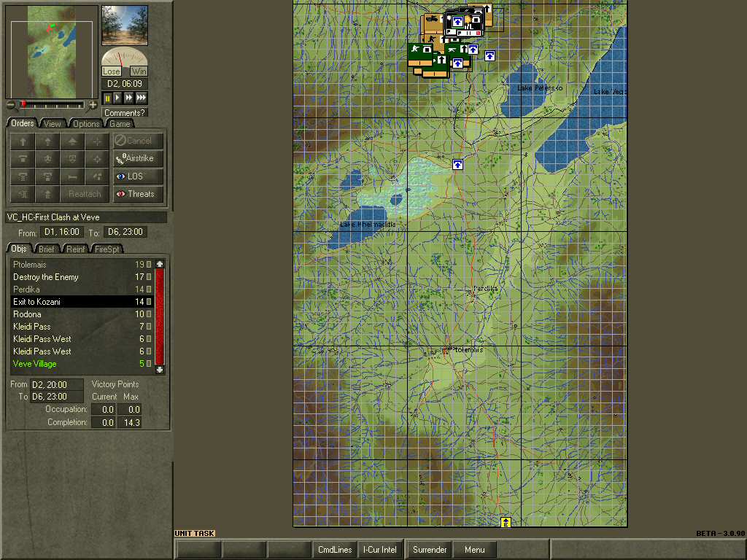Toggle the box beside Perdika
The width and height of the screenshot is (747, 560).
pyautogui.click(x=149, y=289)
